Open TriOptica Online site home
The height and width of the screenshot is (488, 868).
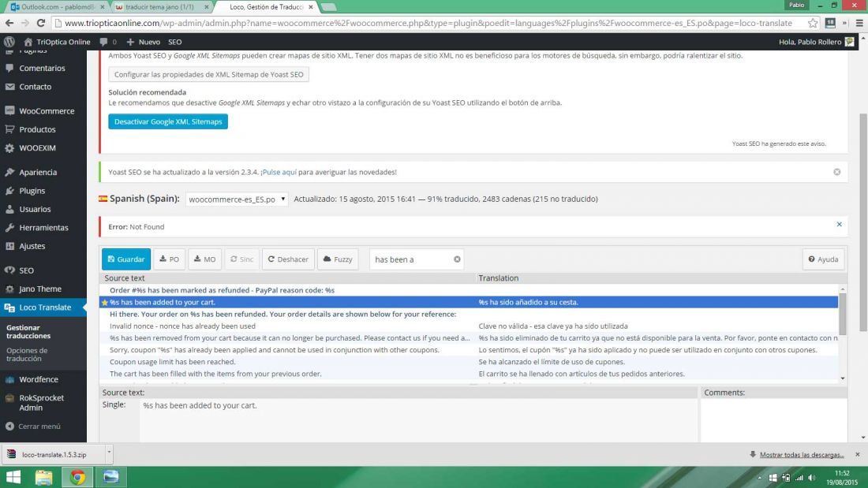click(x=57, y=42)
